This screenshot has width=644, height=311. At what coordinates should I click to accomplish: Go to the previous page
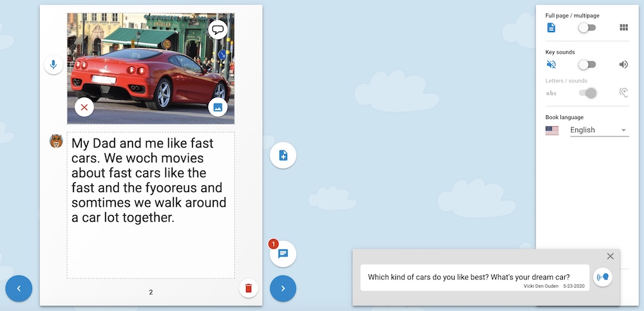19,288
